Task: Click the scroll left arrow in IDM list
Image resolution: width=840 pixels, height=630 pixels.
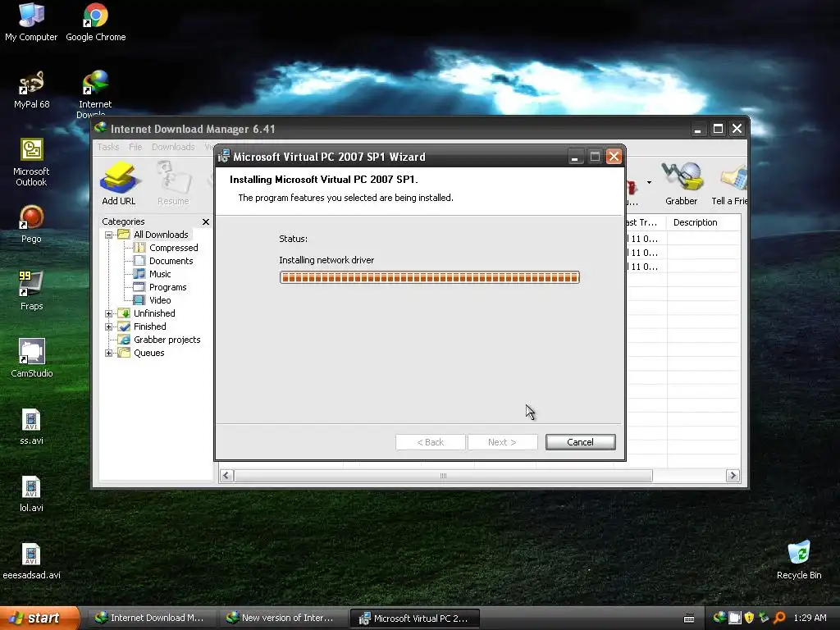Action: point(226,476)
